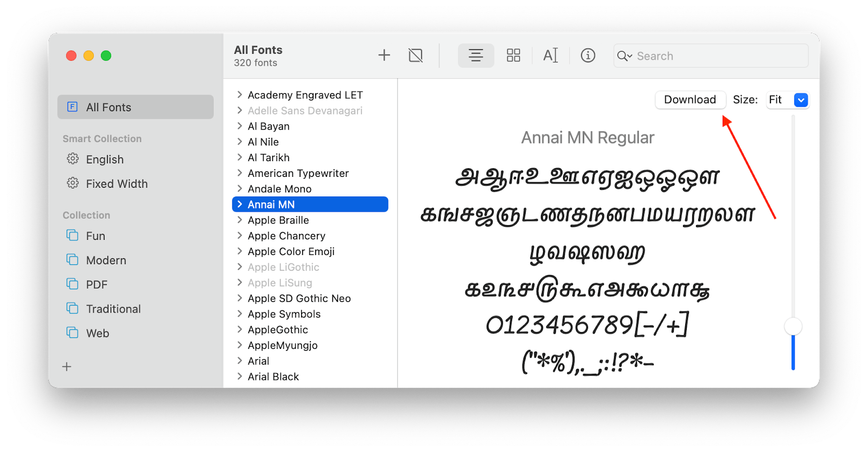The width and height of the screenshot is (868, 452).
Task: Click the disable font icon in toolbar
Action: coord(416,55)
